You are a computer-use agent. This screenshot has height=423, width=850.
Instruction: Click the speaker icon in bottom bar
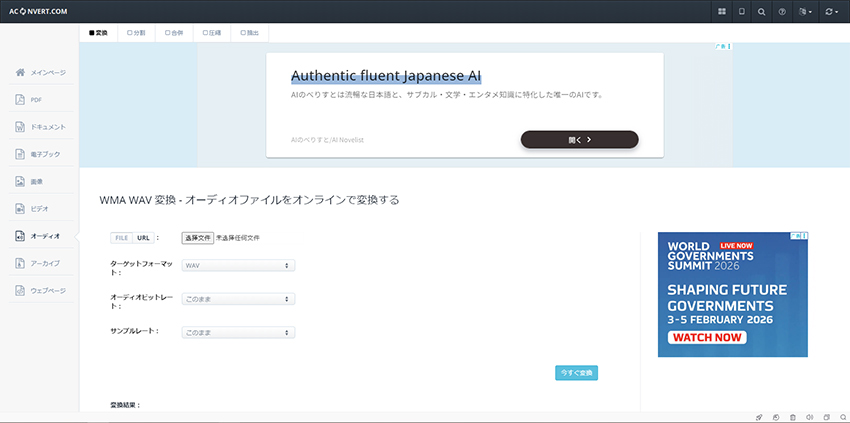click(810, 416)
